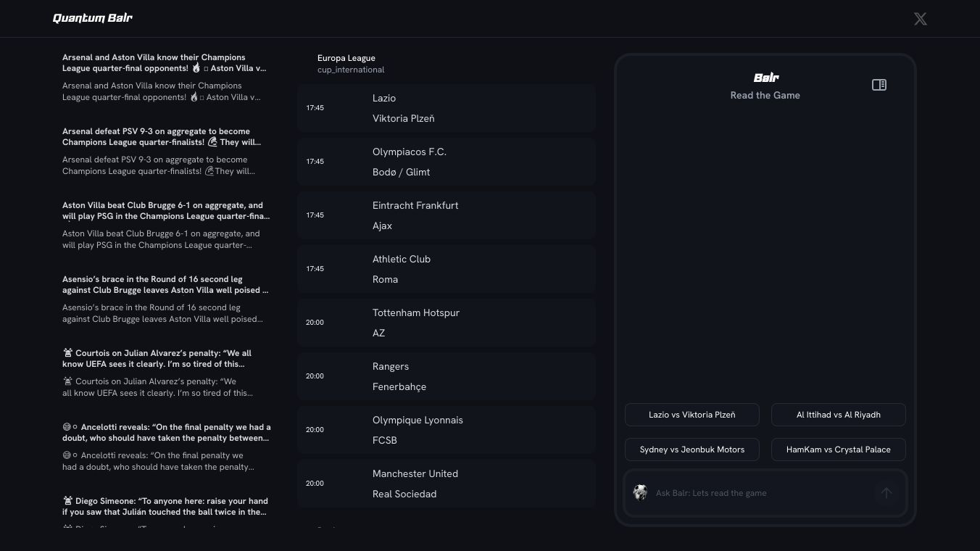This screenshot has width=980, height=551.
Task: Select the Lazio vs Viktoria Plzeň suggestion
Action: pos(692,415)
